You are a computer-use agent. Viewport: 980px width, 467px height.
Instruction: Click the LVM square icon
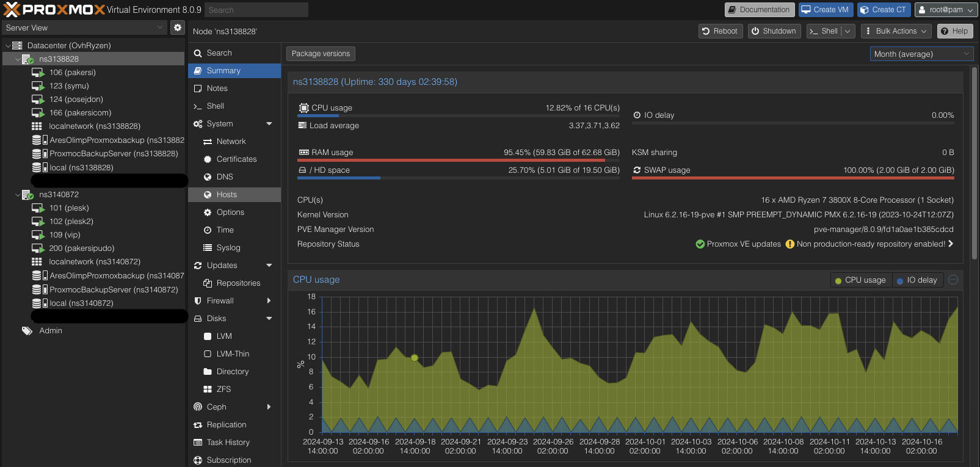[208, 336]
